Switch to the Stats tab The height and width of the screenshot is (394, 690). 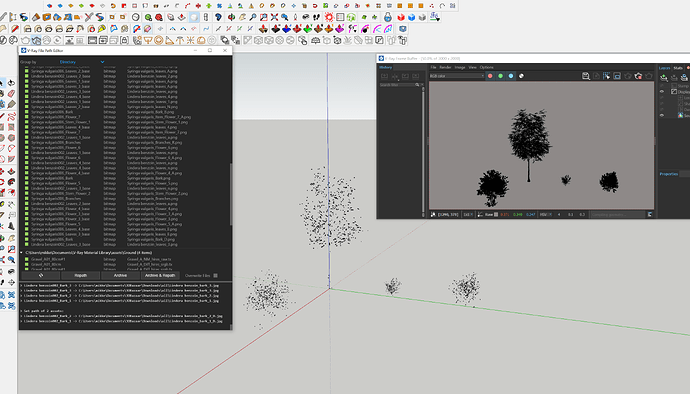[x=678, y=68]
